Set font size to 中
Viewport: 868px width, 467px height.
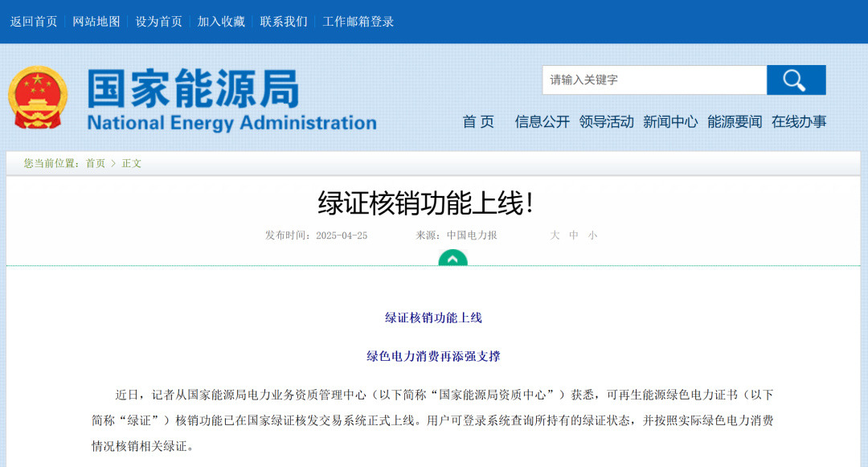pos(574,236)
